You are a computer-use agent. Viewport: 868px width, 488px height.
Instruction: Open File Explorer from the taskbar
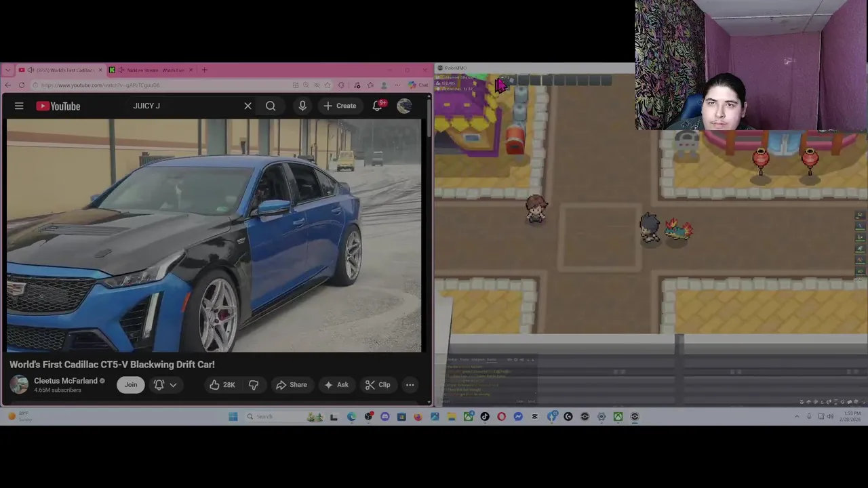point(452,416)
